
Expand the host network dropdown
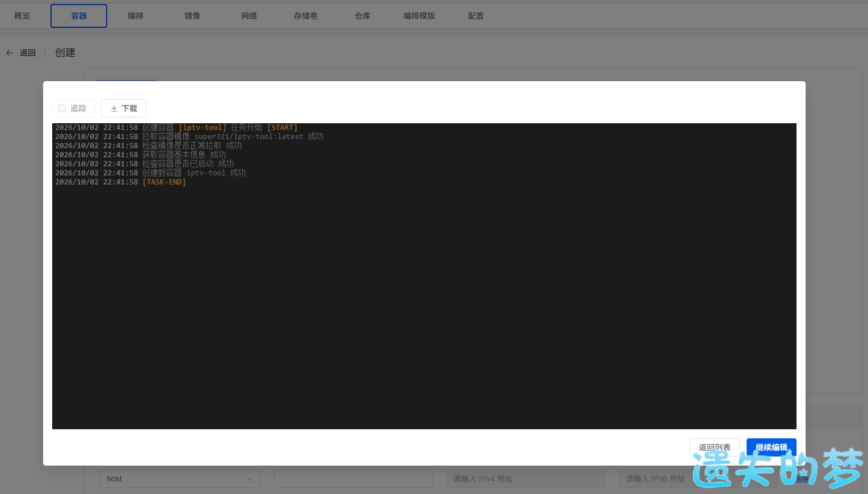click(180, 479)
